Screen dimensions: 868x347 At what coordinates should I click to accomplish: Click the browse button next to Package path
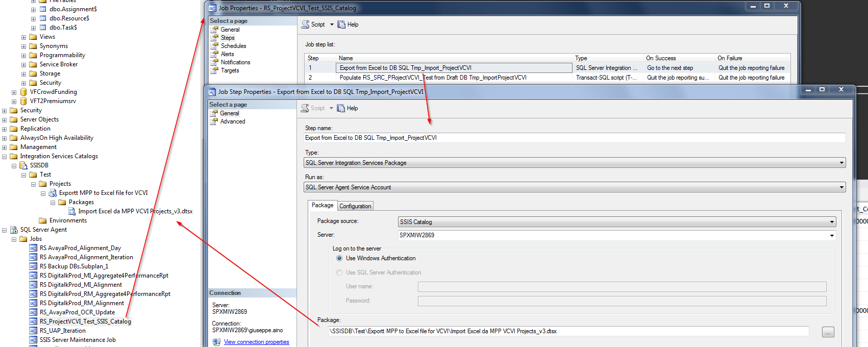(x=828, y=332)
